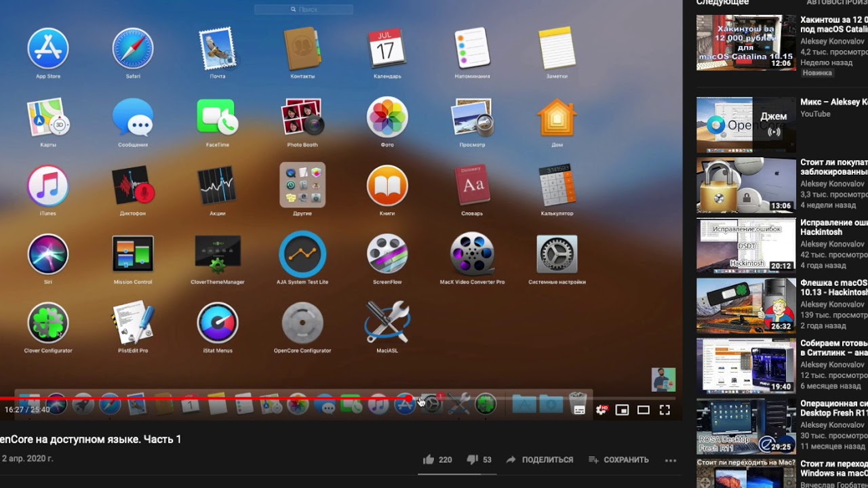Viewport: 868px width, 488px height.
Task: Open Хакинтош за 12 000 video thumbnail
Action: click(746, 42)
